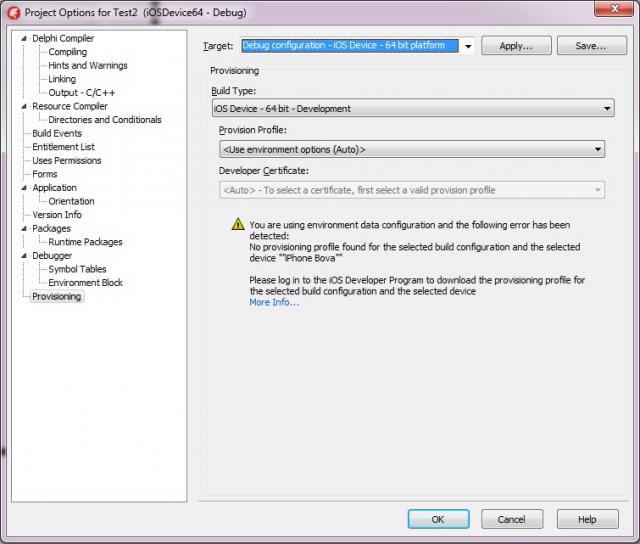This screenshot has height=544, width=640.
Task: Click the Apply... button
Action: [x=516, y=46]
